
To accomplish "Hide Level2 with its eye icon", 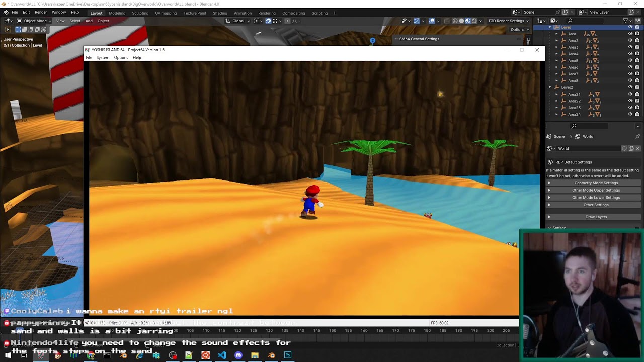I will (x=630, y=87).
